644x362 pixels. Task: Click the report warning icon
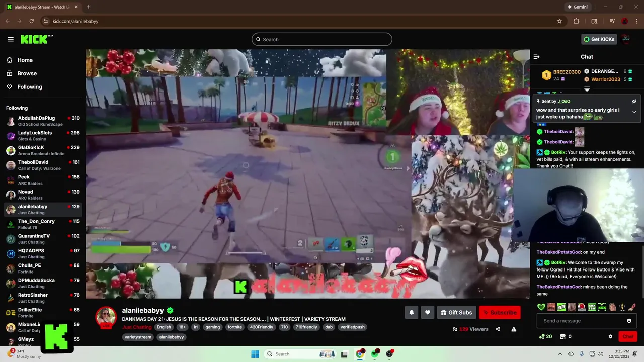514,329
